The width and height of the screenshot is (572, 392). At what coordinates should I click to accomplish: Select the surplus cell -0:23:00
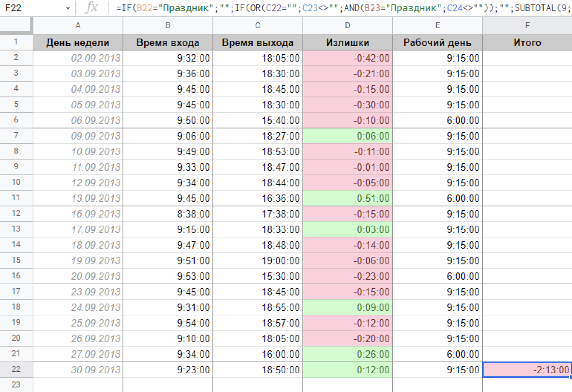(348, 276)
